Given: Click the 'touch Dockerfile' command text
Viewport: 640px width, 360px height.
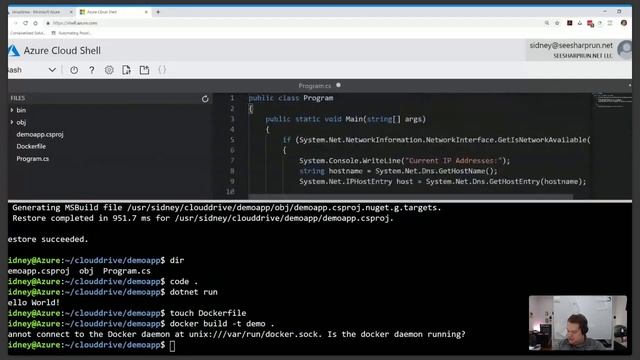Looking at the screenshot, I should click(x=208, y=313).
